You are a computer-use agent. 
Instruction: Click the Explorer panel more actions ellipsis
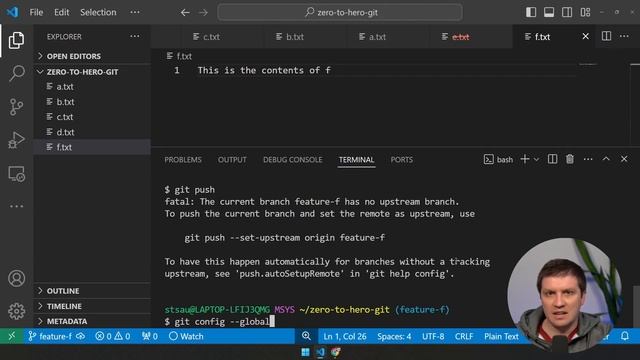pos(135,36)
